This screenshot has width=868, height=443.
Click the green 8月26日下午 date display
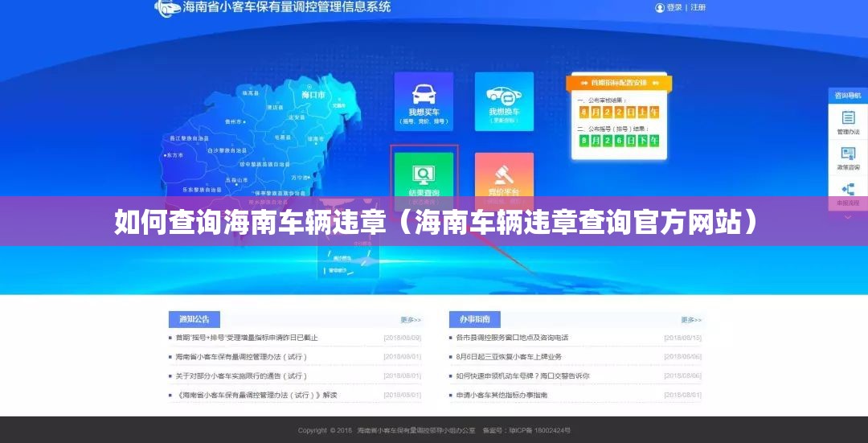click(619, 141)
